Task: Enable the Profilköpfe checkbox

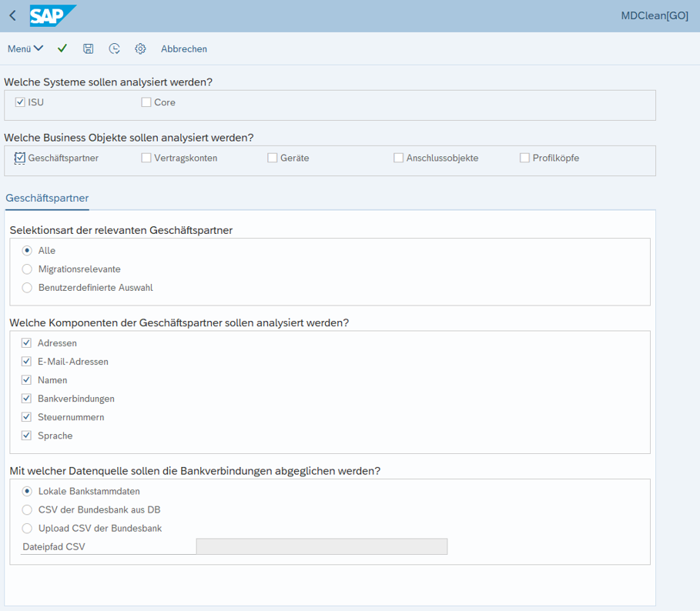Action: click(x=524, y=158)
